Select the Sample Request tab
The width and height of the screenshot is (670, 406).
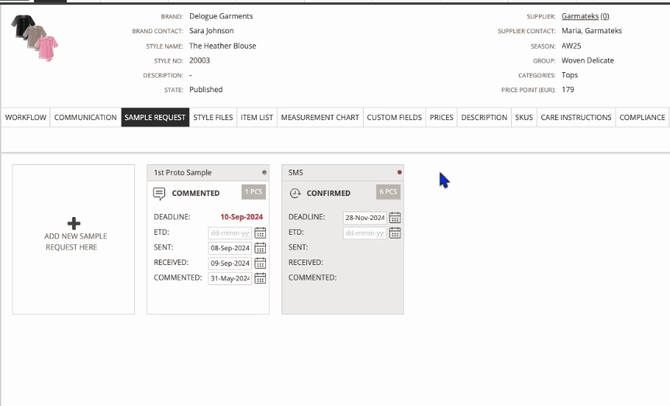[155, 118]
